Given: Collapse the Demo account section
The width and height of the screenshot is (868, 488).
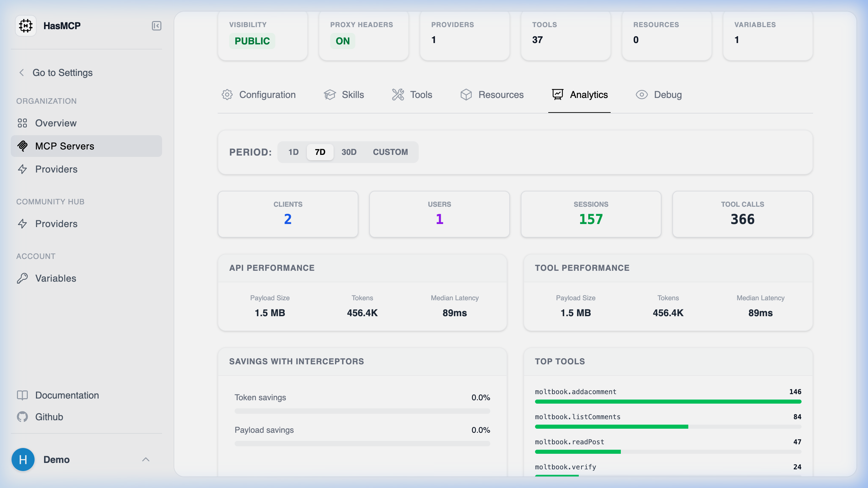Looking at the screenshot, I should (146, 459).
